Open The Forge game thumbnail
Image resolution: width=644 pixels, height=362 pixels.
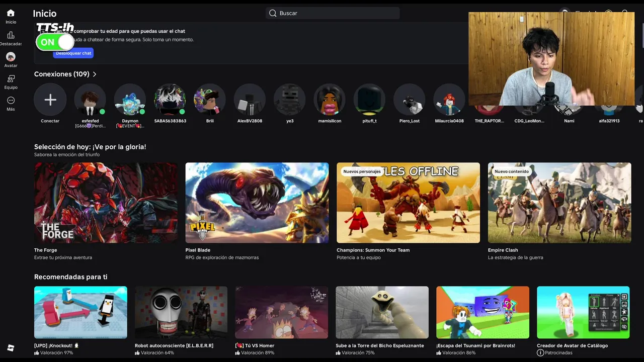[x=106, y=203]
